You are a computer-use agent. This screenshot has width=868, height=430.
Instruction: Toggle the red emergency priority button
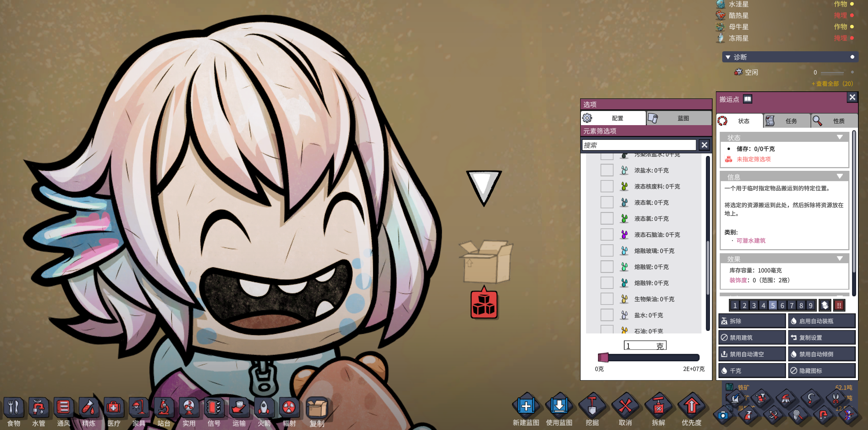tap(839, 305)
